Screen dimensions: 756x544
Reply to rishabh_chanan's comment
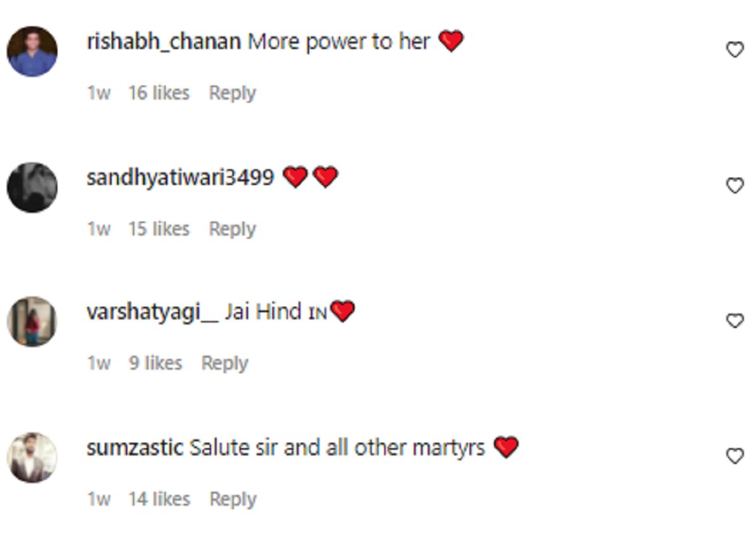coord(232,94)
